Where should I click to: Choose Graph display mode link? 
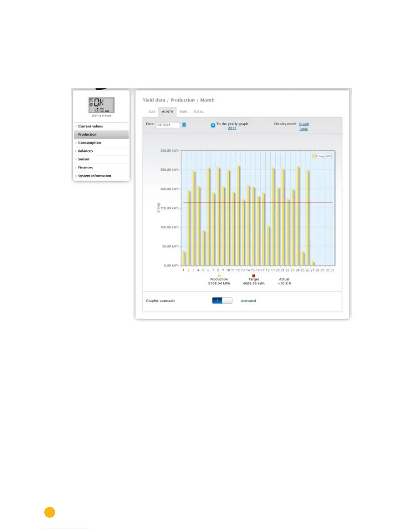(x=304, y=124)
